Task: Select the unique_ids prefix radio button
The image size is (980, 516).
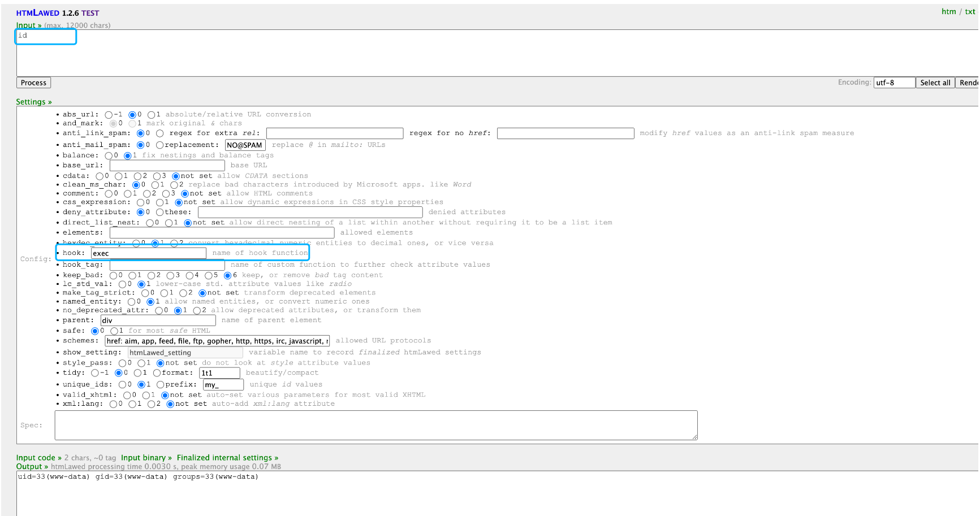Action: click(x=161, y=385)
